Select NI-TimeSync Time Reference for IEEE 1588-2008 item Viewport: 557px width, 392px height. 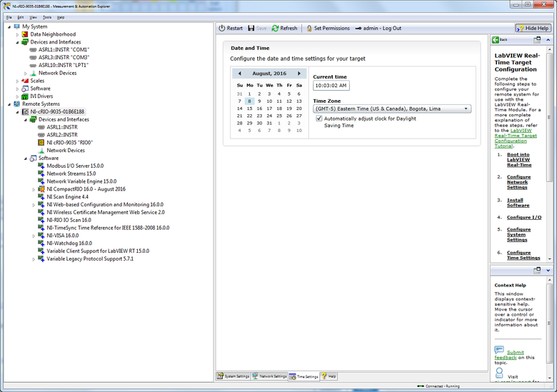coord(108,228)
